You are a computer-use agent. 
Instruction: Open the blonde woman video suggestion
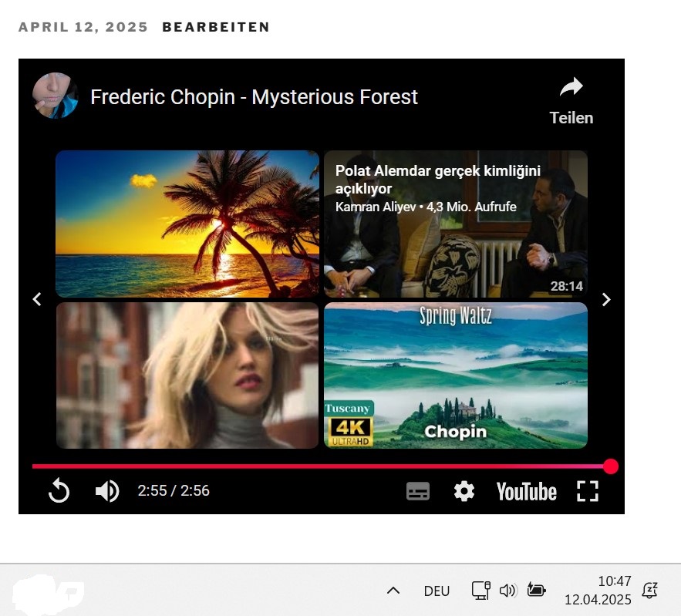(x=187, y=375)
